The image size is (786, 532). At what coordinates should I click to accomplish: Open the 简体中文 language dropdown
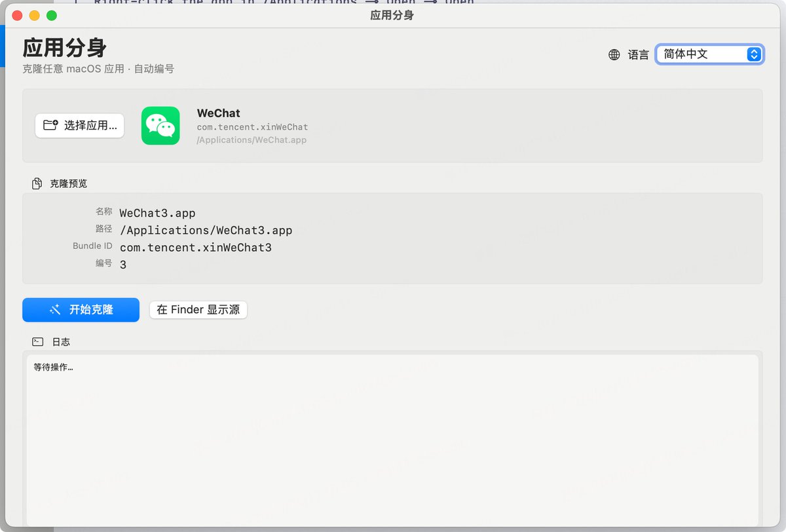click(x=709, y=54)
